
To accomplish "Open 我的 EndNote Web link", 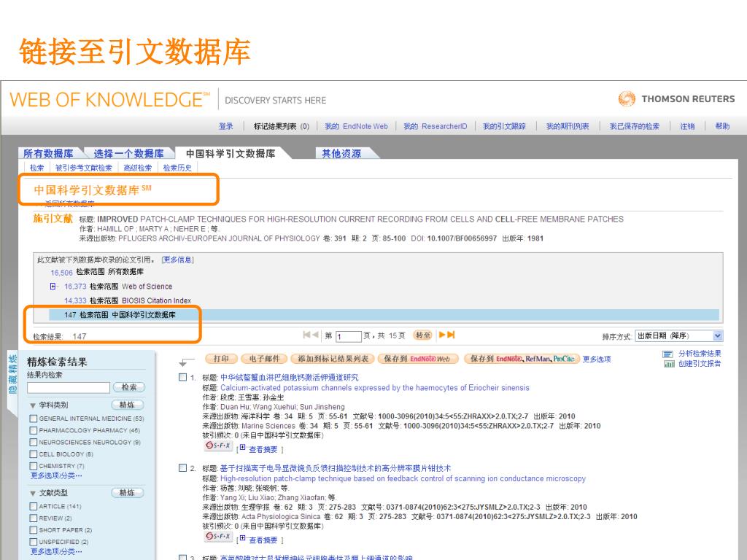I will pyautogui.click(x=356, y=126).
